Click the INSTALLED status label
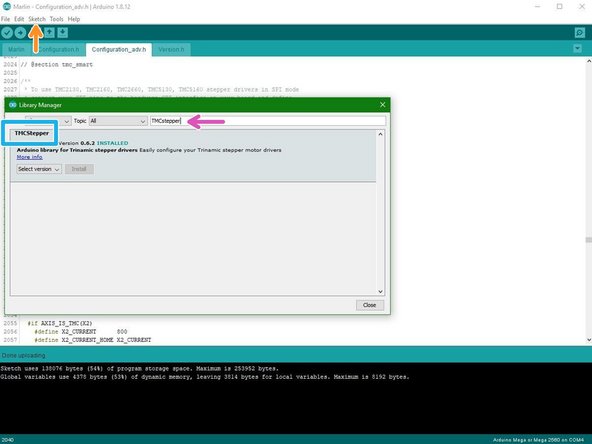 [113, 143]
